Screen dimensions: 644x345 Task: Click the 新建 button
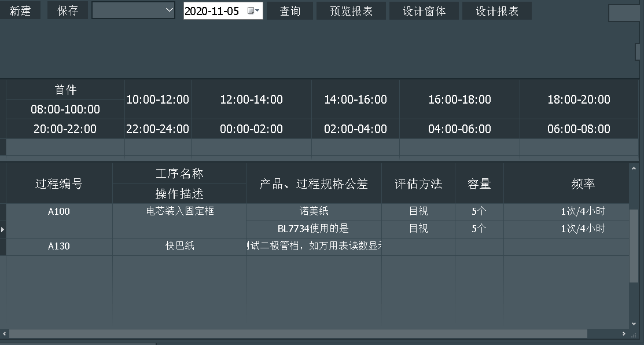pos(20,10)
